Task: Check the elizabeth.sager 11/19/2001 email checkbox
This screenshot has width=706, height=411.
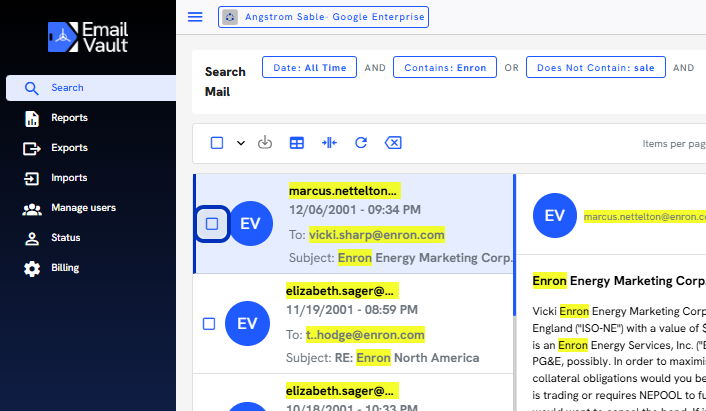Action: pyautogui.click(x=208, y=324)
